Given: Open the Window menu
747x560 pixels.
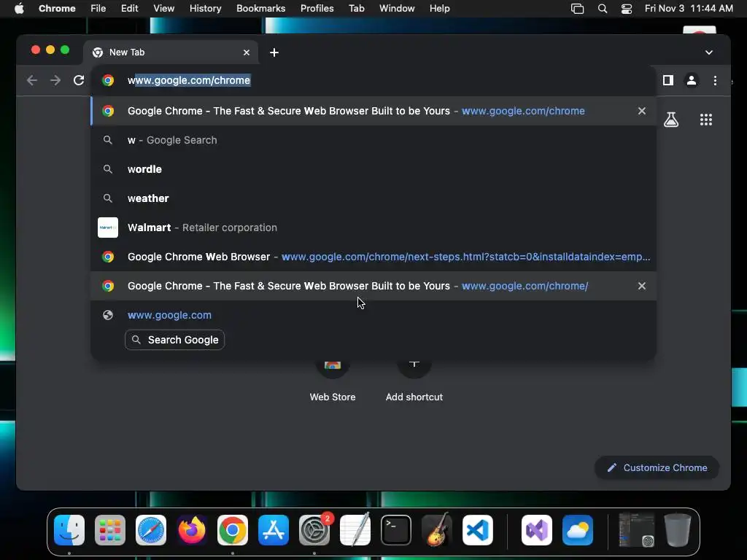Looking at the screenshot, I should [397, 9].
